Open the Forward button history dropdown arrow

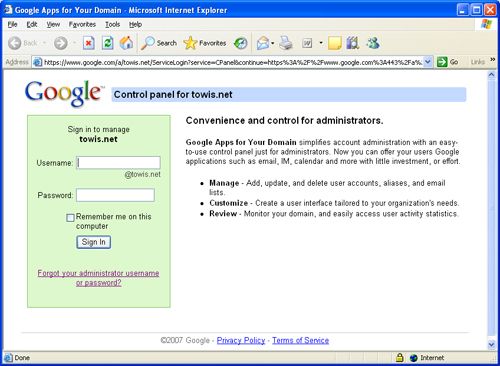click(74, 43)
